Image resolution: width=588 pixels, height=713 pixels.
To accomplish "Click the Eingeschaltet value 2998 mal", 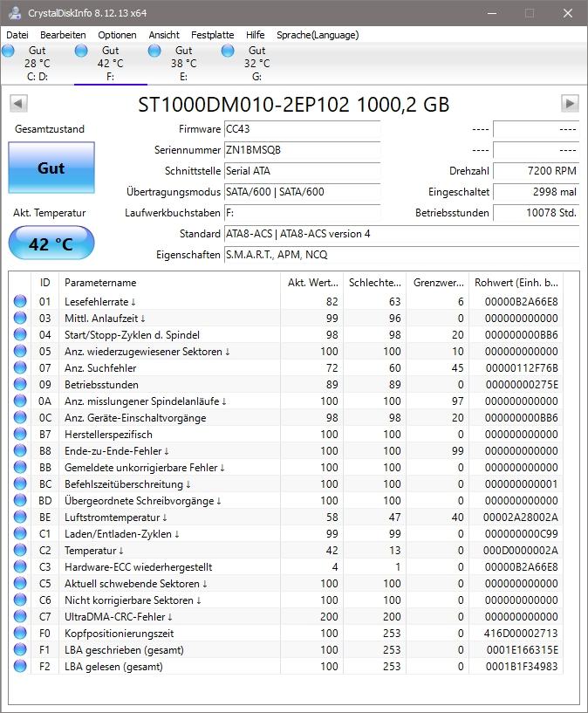I will coord(537,192).
